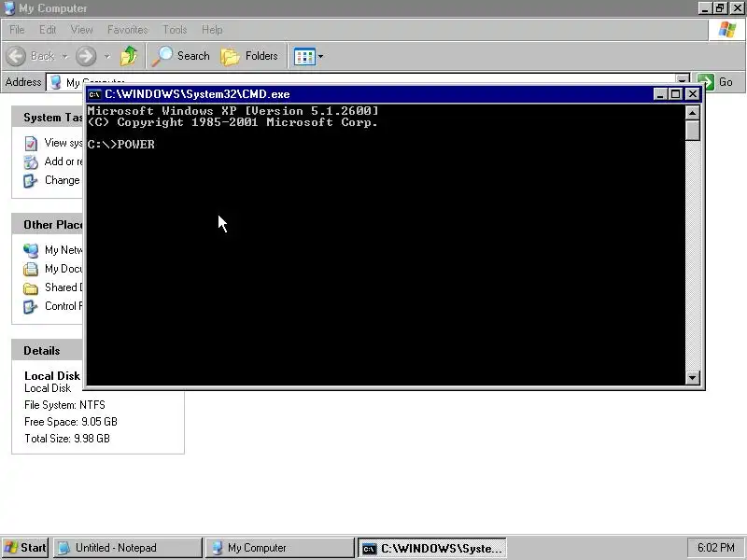Open the View menu
The width and height of the screenshot is (747, 560).
click(82, 30)
